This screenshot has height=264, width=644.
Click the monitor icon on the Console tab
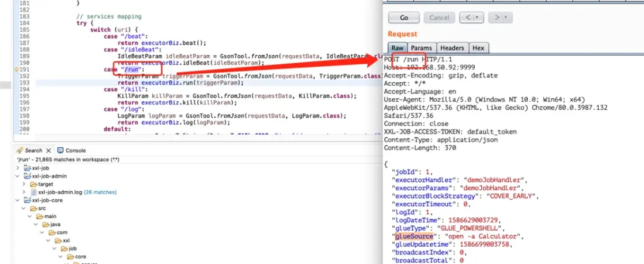(x=60, y=150)
